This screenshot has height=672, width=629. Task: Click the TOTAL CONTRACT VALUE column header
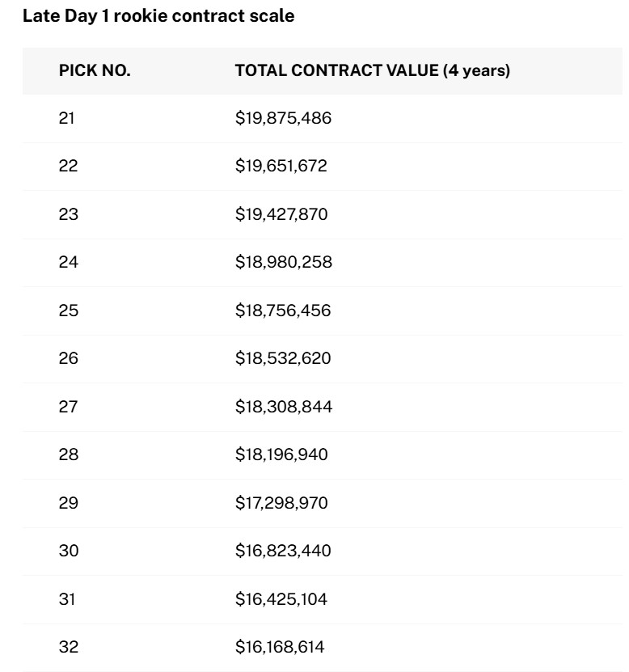tap(372, 70)
